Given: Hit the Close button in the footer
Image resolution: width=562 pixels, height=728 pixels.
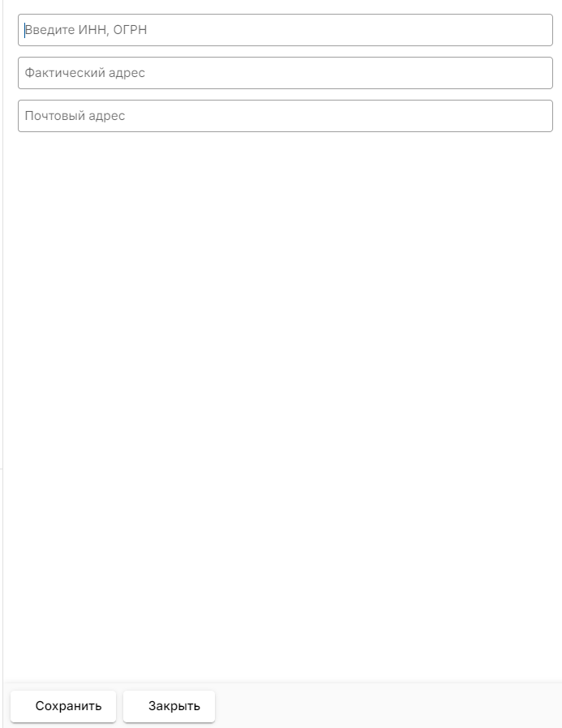Looking at the screenshot, I should (x=169, y=706).
